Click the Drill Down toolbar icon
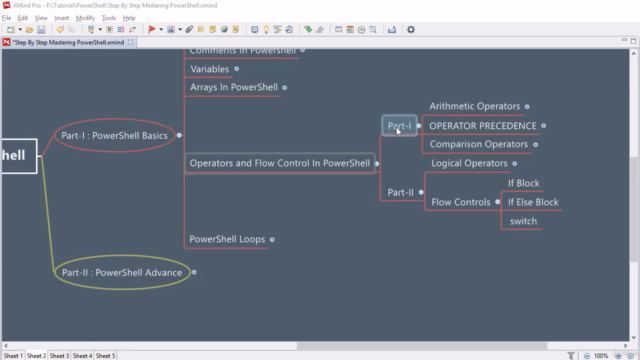The image size is (640, 360). (254, 29)
